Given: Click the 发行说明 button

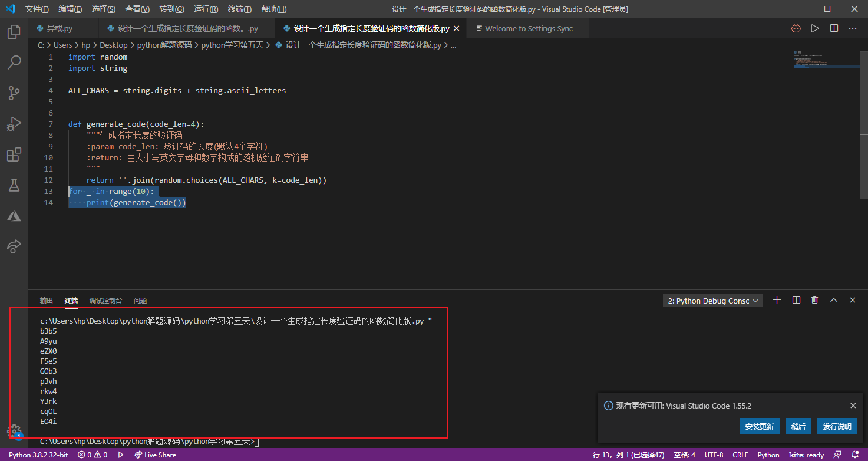Looking at the screenshot, I should [x=837, y=426].
